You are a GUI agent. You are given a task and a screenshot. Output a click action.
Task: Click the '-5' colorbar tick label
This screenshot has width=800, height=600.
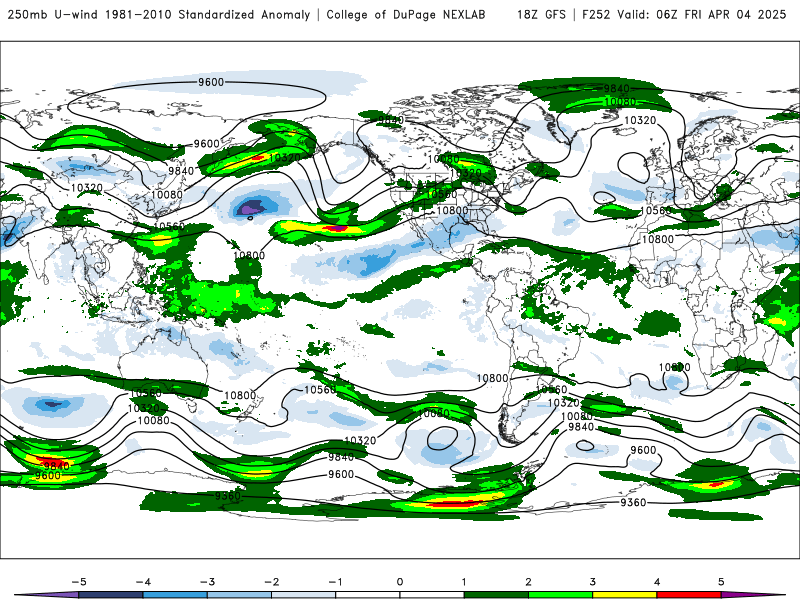pyautogui.click(x=79, y=582)
